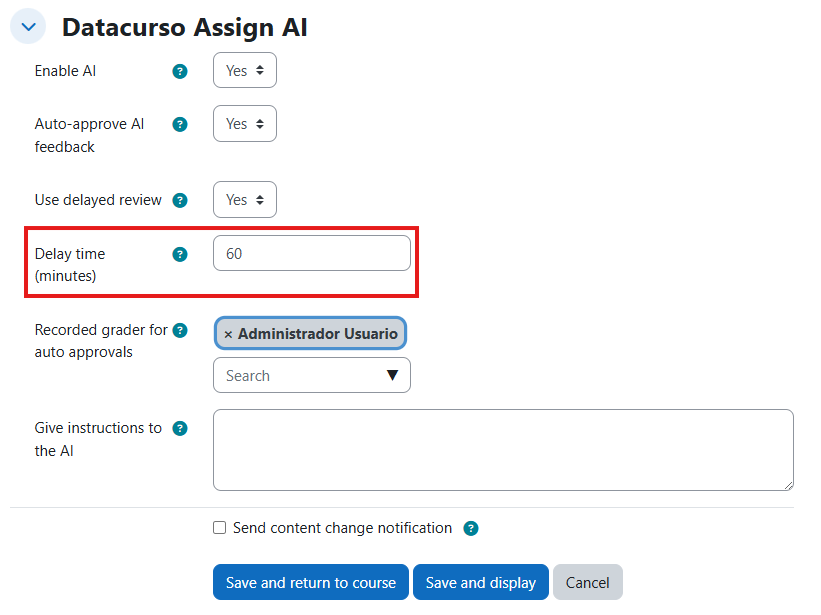The width and height of the screenshot is (821, 615).
Task: Click Save and return to course
Action: (311, 582)
